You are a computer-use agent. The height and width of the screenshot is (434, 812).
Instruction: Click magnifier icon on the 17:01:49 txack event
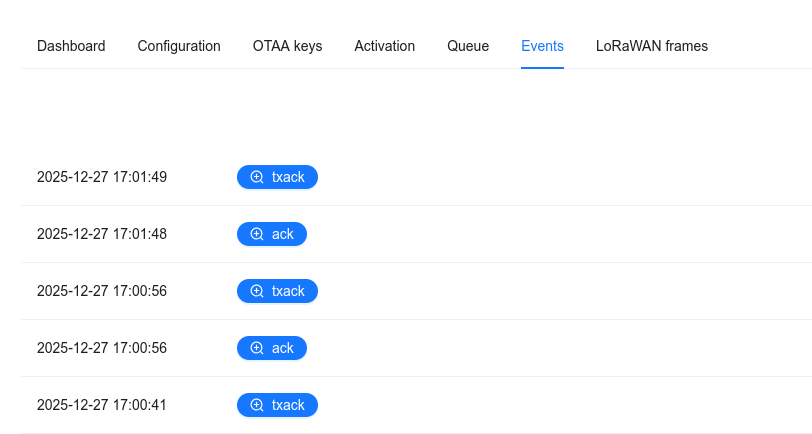coord(257,177)
